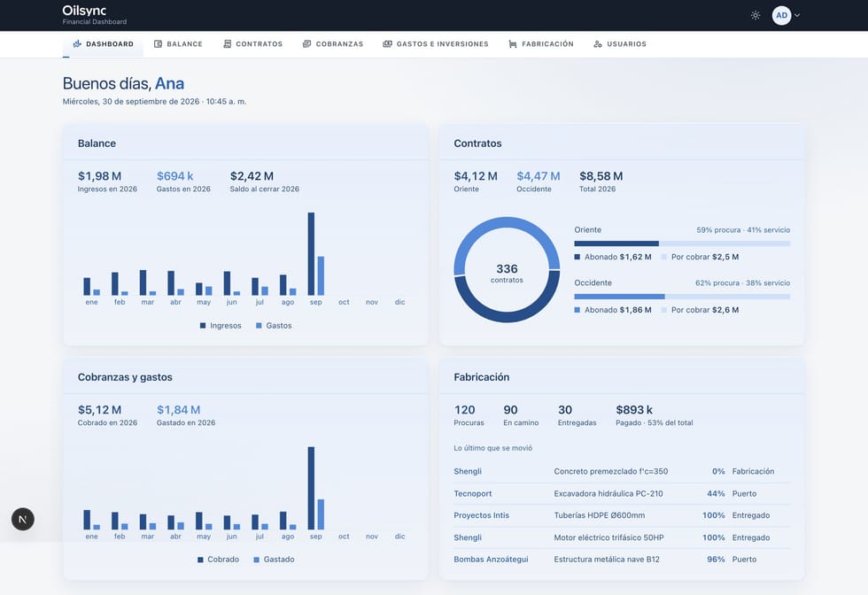Image resolution: width=868 pixels, height=595 pixels.
Task: Open the Contratos tab
Action: pos(253,43)
